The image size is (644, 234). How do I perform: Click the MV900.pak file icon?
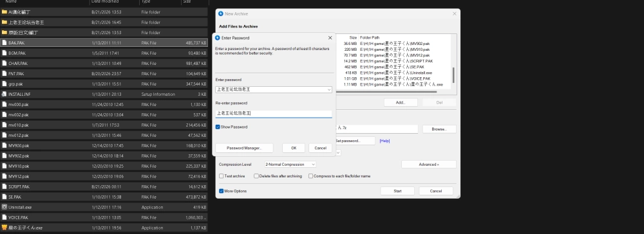point(5,145)
